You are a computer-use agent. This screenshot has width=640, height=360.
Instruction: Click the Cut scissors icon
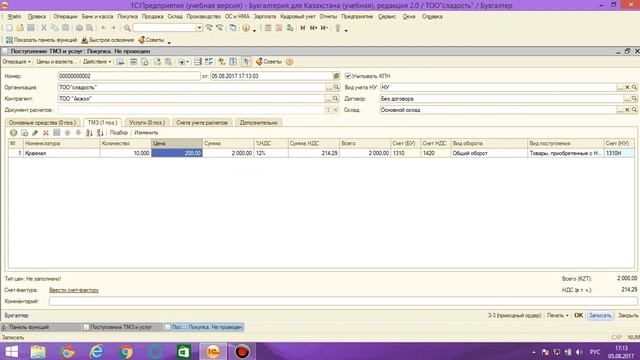tap(44, 28)
